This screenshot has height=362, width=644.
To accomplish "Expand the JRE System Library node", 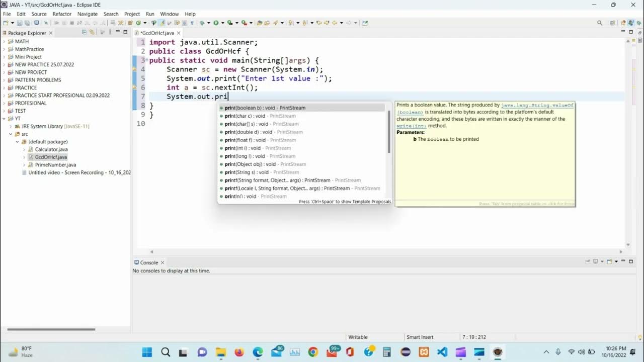I will coord(11,126).
